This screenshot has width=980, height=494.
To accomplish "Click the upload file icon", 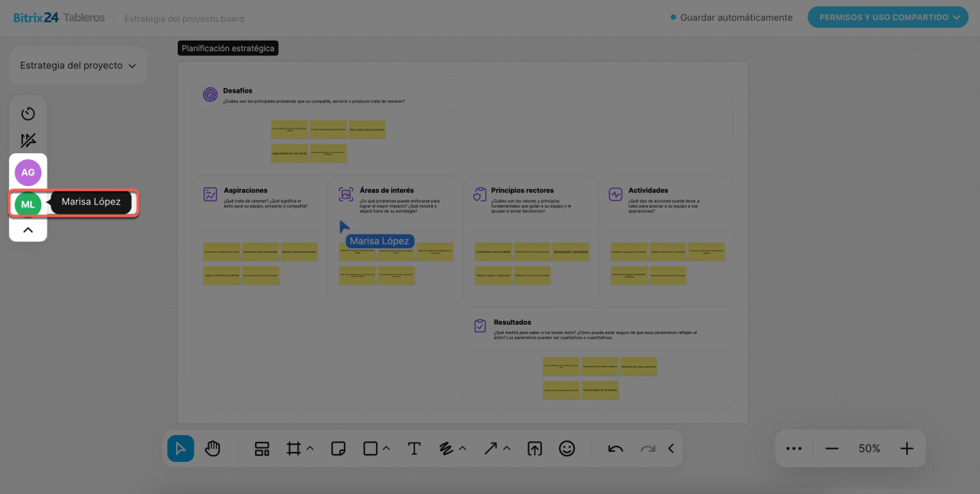I will coord(534,449).
